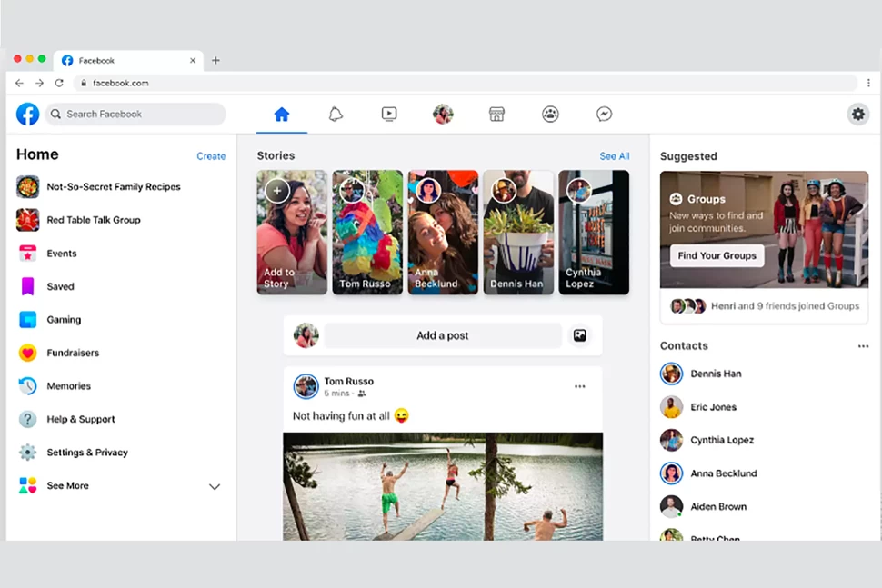This screenshot has height=588, width=882.
Task: Click the Facebook logo beside the search box
Action: (x=28, y=114)
